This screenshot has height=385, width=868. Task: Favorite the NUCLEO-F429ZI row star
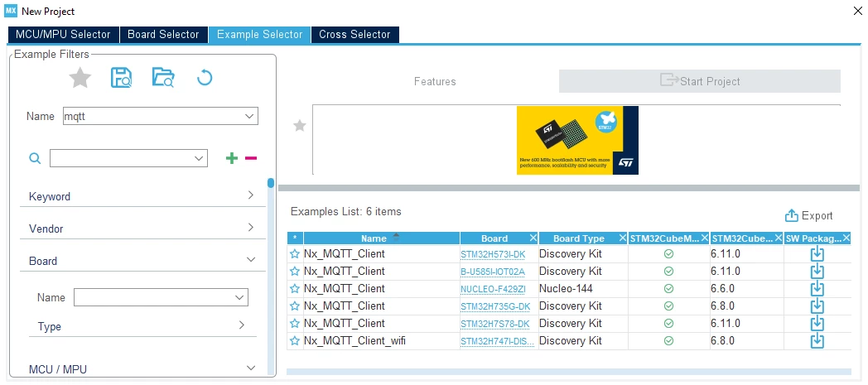295,289
